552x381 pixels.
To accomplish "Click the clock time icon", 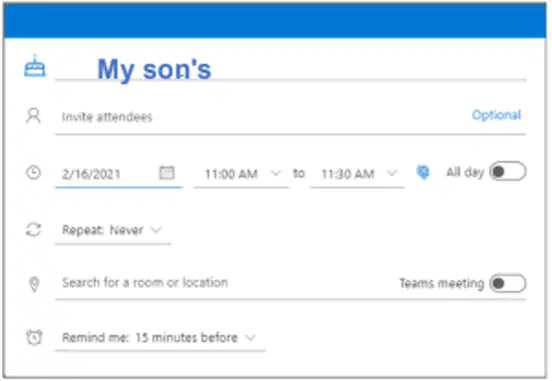I will pos(33,173).
